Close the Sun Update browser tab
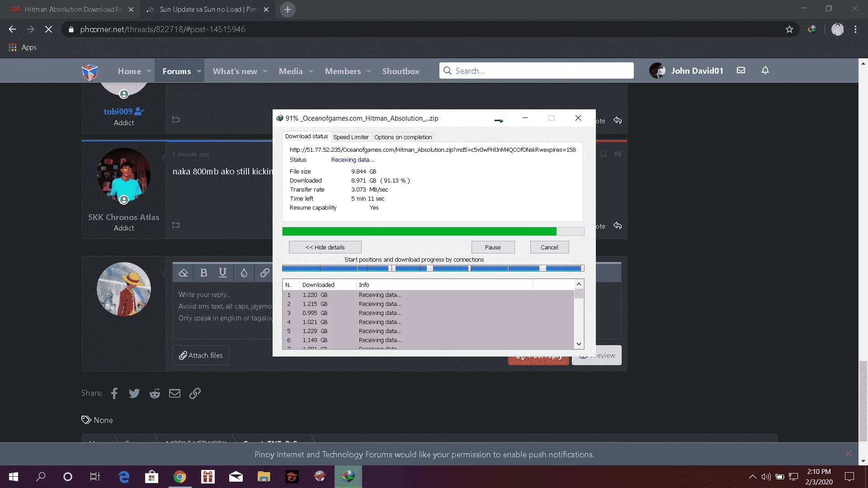This screenshot has width=868, height=488. point(266,9)
